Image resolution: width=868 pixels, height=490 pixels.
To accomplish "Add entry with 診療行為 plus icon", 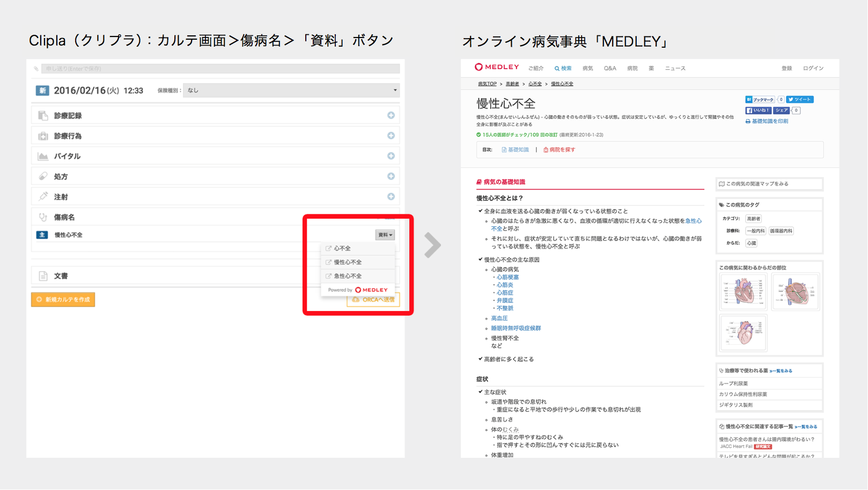I will (x=391, y=136).
